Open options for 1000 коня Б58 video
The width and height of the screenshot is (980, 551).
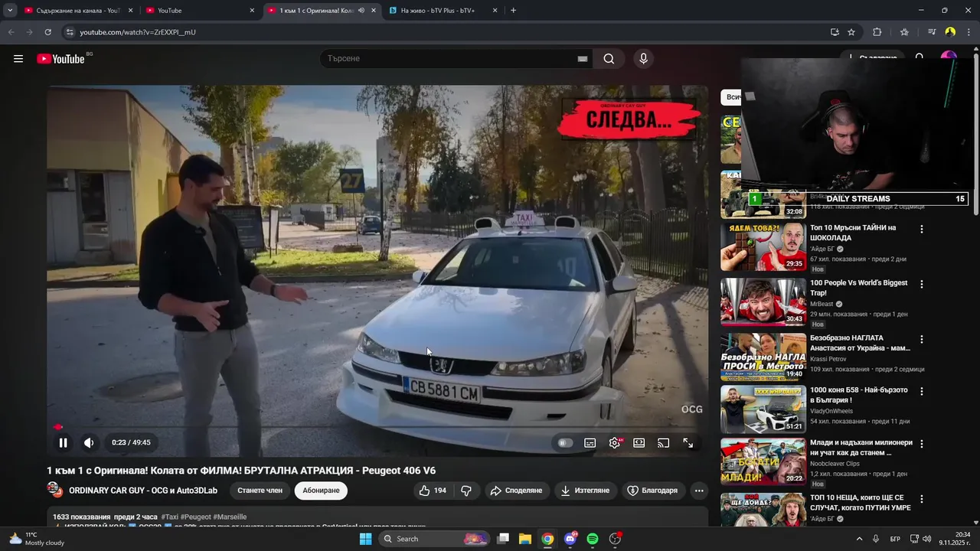[x=922, y=391]
